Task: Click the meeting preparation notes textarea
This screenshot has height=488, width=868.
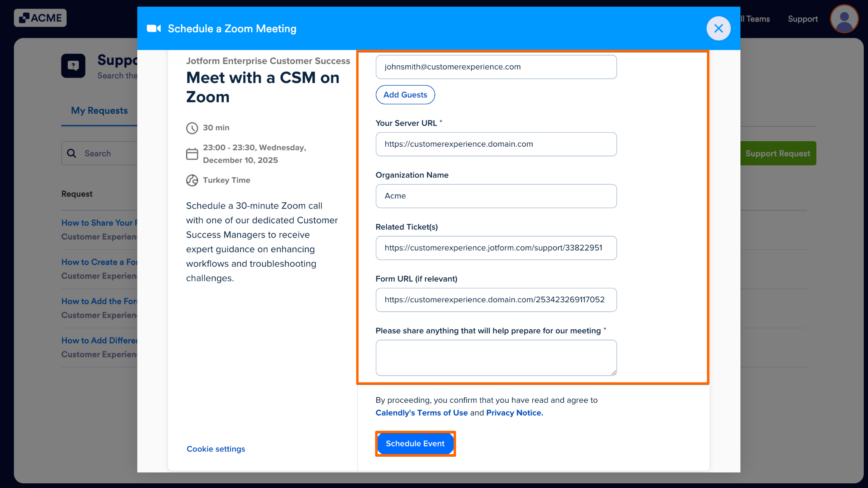Action: click(496, 358)
